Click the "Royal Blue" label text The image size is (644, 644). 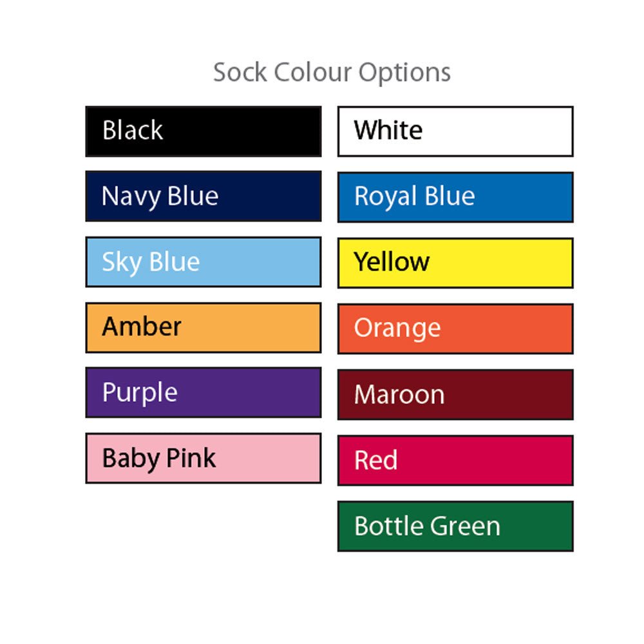point(414,196)
